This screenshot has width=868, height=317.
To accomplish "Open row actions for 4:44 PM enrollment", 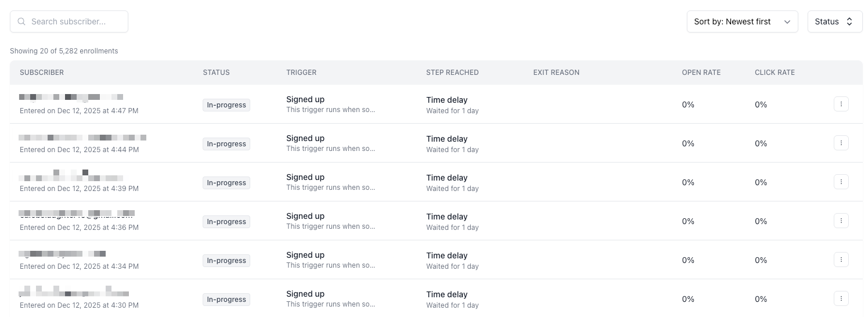I will tap(841, 143).
